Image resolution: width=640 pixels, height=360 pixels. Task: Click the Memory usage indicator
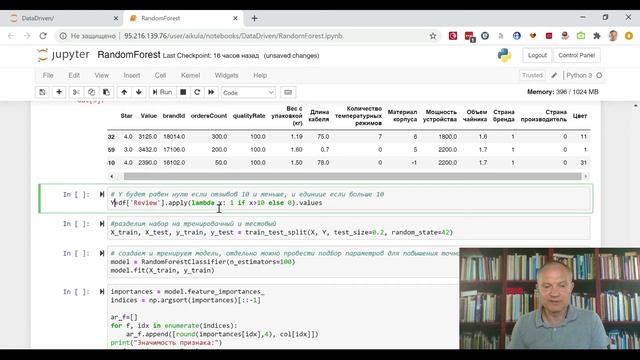coord(562,92)
